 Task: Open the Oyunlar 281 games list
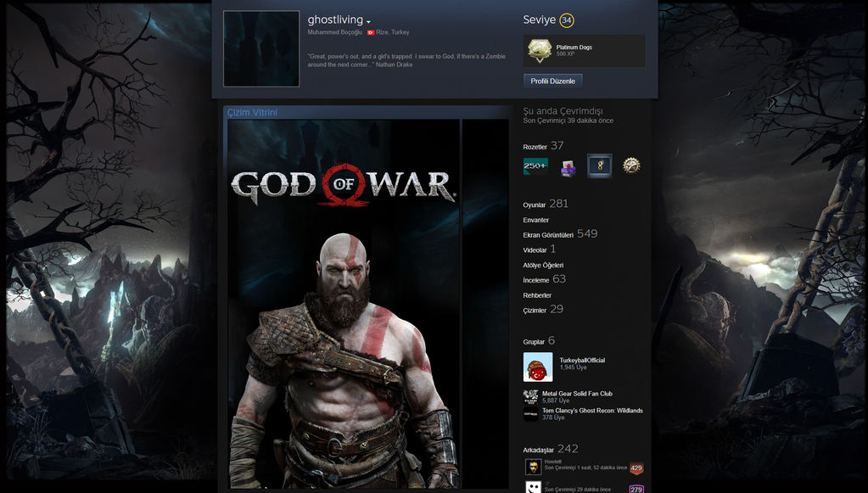tap(546, 204)
